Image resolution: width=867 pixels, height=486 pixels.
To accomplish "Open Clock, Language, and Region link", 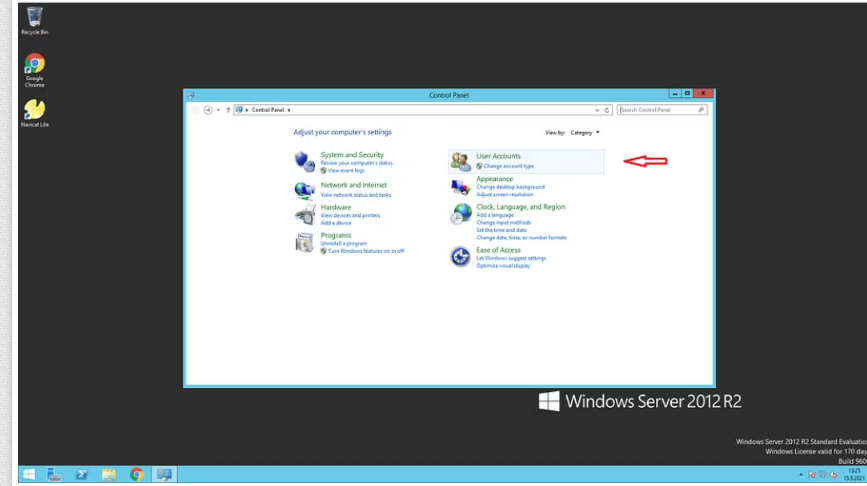I will point(521,207).
